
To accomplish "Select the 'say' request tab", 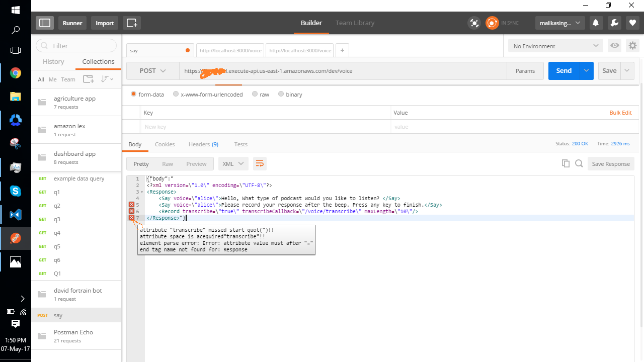I will click(160, 50).
